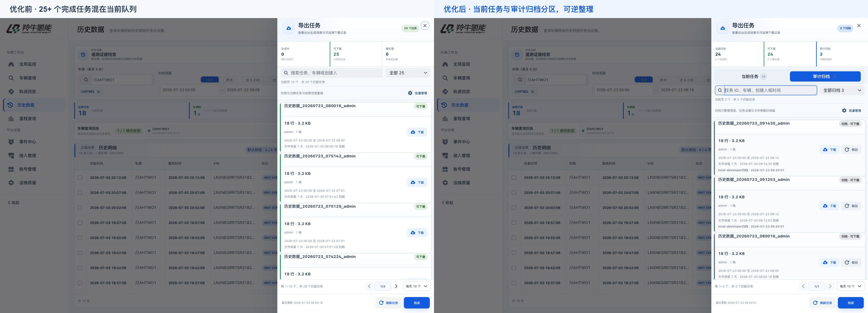Collapse sidebar via 收起 in 优化后 screenshot
Viewport: 868px width, 313px height.
tap(448, 203)
